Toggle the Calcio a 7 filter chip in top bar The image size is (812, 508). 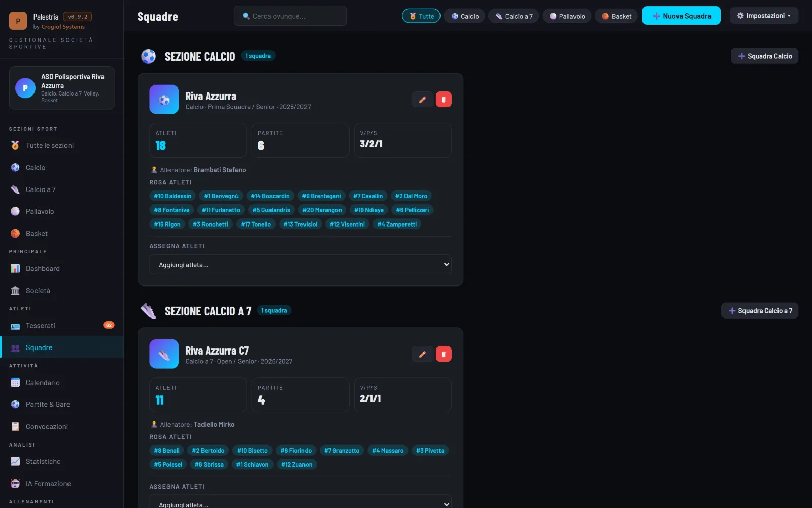tap(514, 16)
